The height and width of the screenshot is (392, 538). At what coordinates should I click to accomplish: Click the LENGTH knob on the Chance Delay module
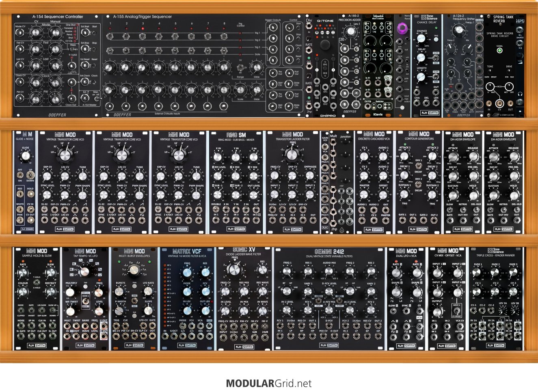(x=422, y=76)
